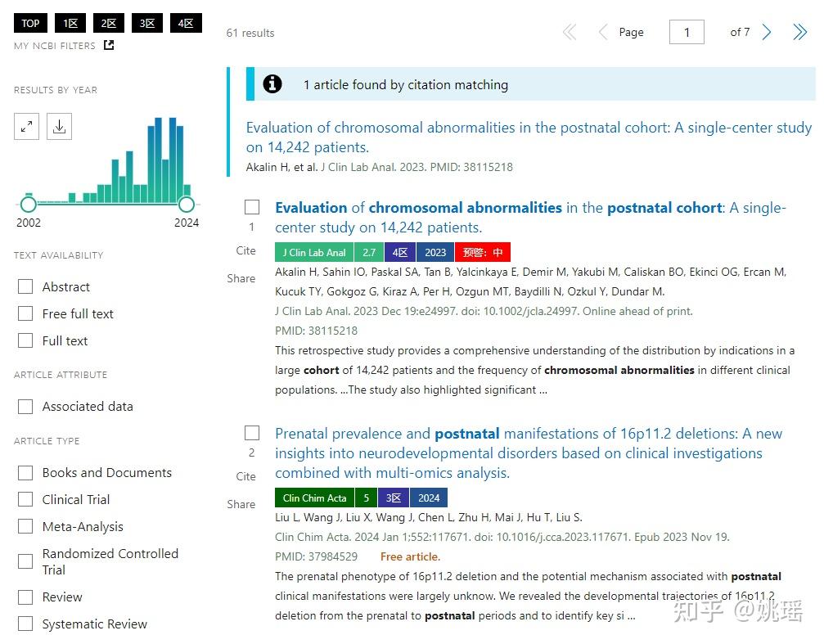Click Share for the second result

click(x=241, y=504)
